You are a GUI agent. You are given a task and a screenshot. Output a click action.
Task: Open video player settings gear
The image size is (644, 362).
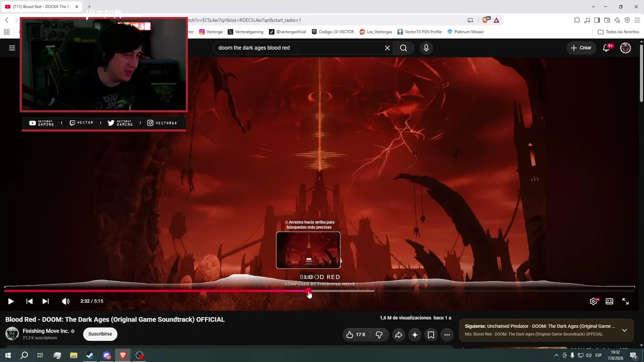(593, 301)
